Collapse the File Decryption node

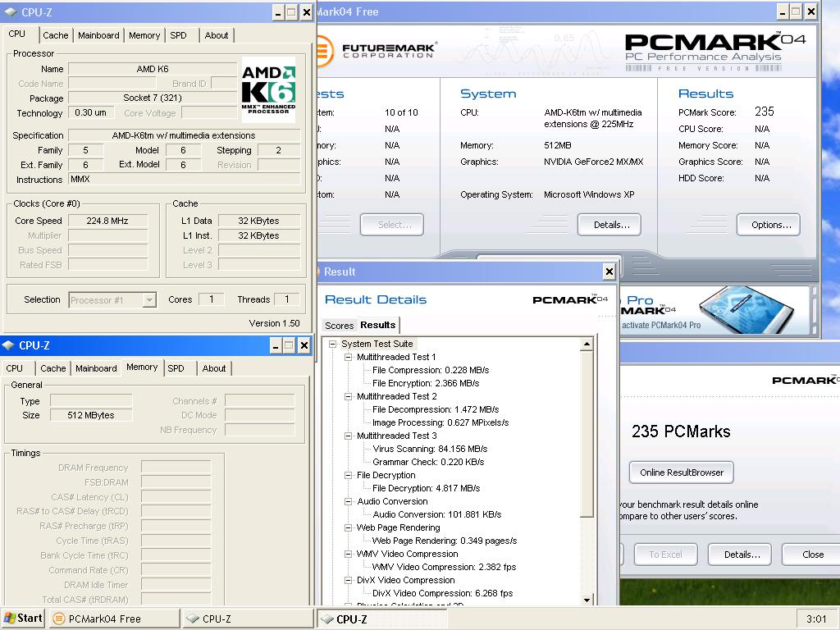click(x=348, y=475)
